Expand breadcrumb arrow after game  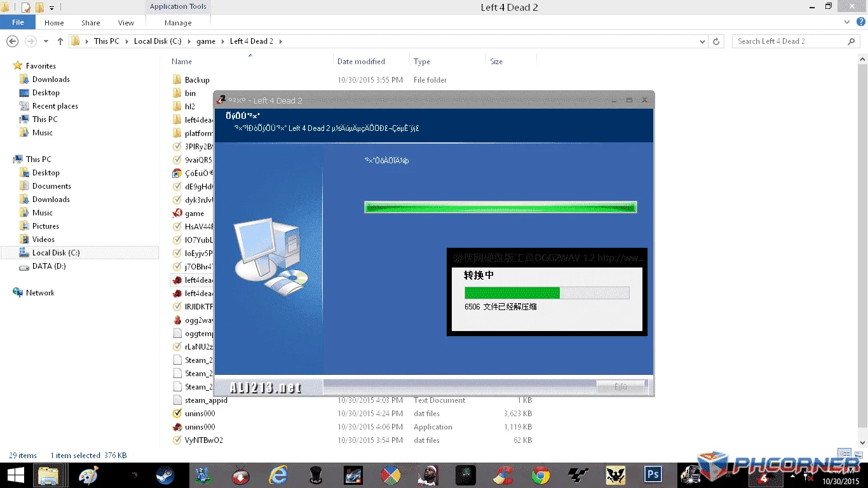pyautogui.click(x=222, y=41)
